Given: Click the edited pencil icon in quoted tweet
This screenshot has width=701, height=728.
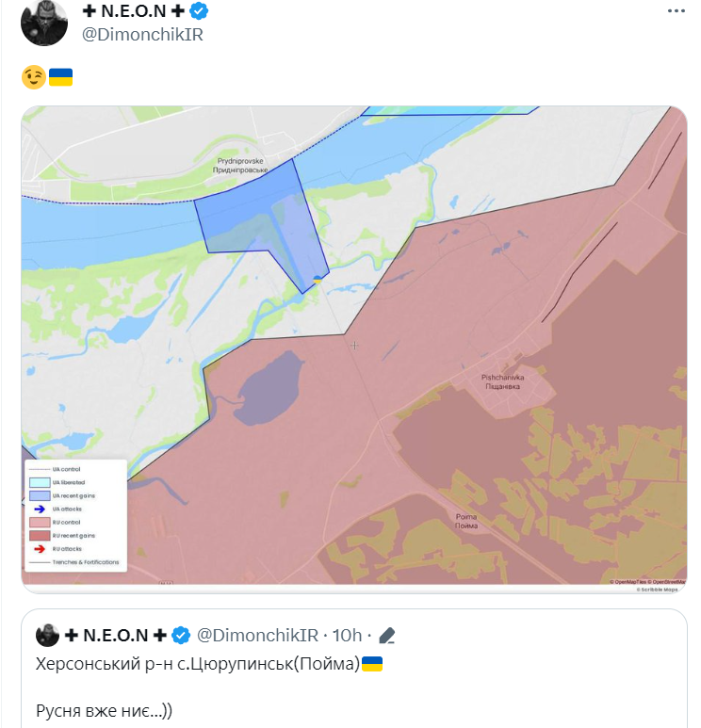Looking at the screenshot, I should click(386, 636).
